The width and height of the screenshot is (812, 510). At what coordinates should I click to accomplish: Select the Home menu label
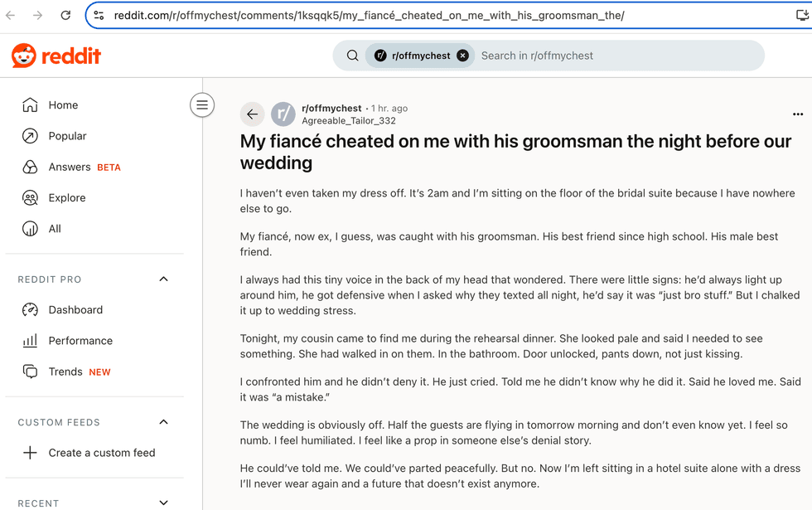[63, 105]
